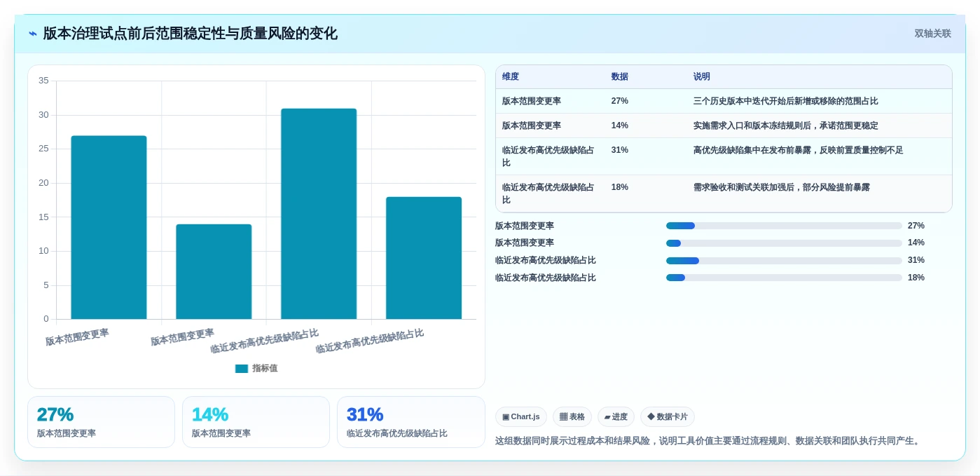Click the progress bar labeled 18%
Image resolution: width=980 pixels, height=476 pixels.
click(x=784, y=278)
